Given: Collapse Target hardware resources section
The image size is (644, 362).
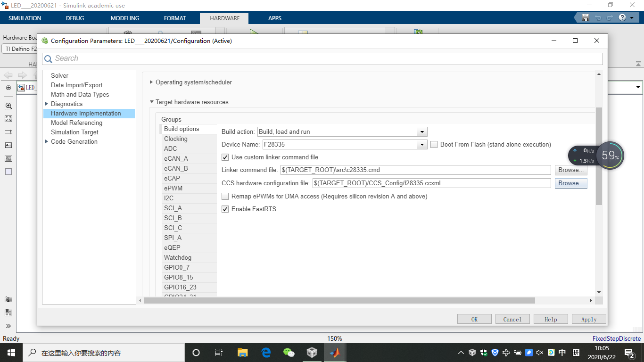Looking at the screenshot, I should 151,102.
